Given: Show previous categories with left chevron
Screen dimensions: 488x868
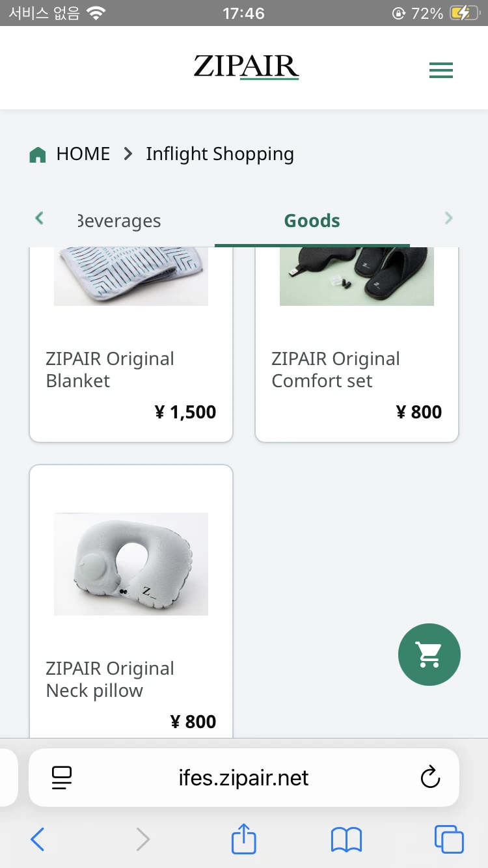Looking at the screenshot, I should point(39,218).
